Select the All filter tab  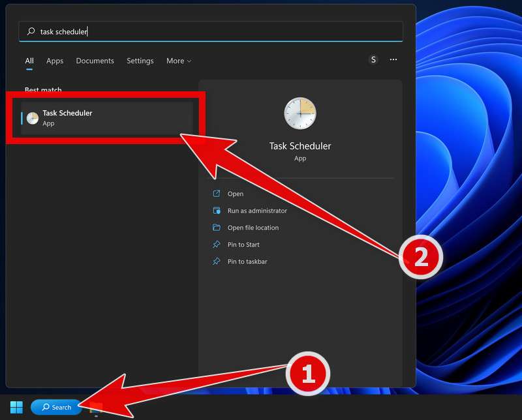point(29,61)
